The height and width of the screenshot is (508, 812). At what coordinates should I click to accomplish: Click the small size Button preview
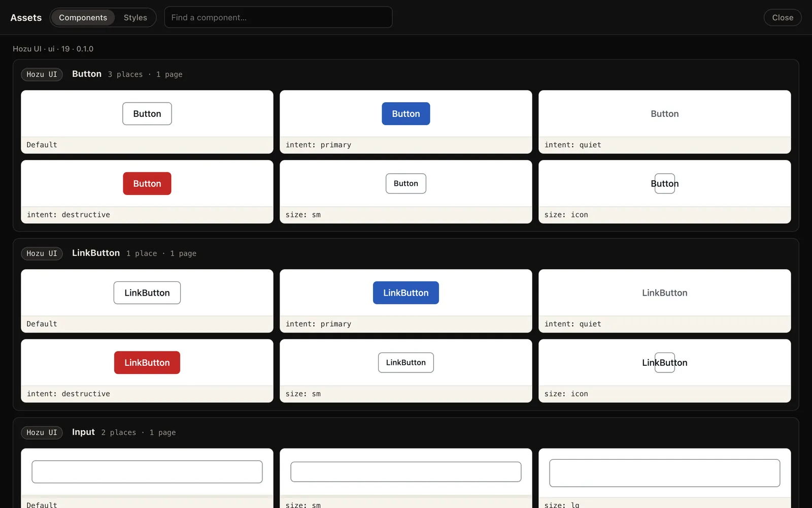point(406,183)
